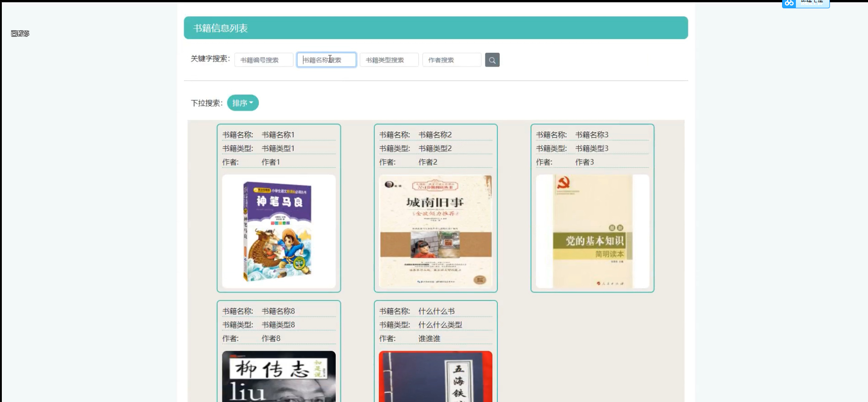The width and height of the screenshot is (868, 402).
Task: Select the text 作者1
Action: click(271, 162)
